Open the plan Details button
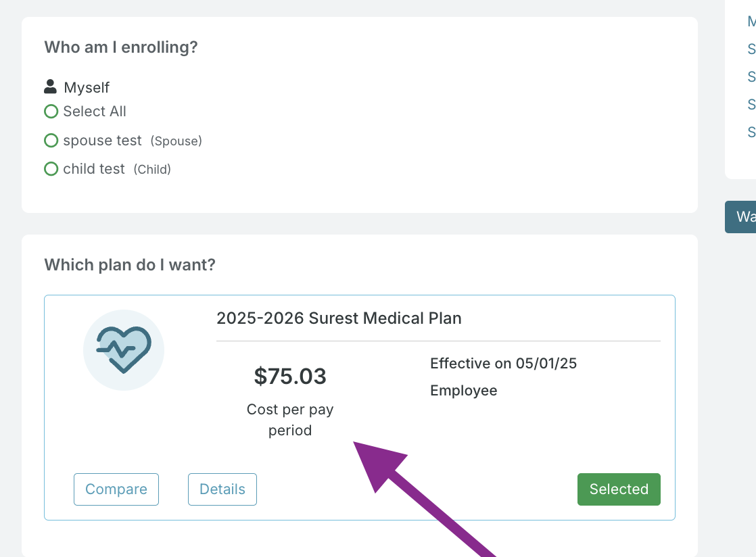This screenshot has width=756, height=557. (x=222, y=489)
